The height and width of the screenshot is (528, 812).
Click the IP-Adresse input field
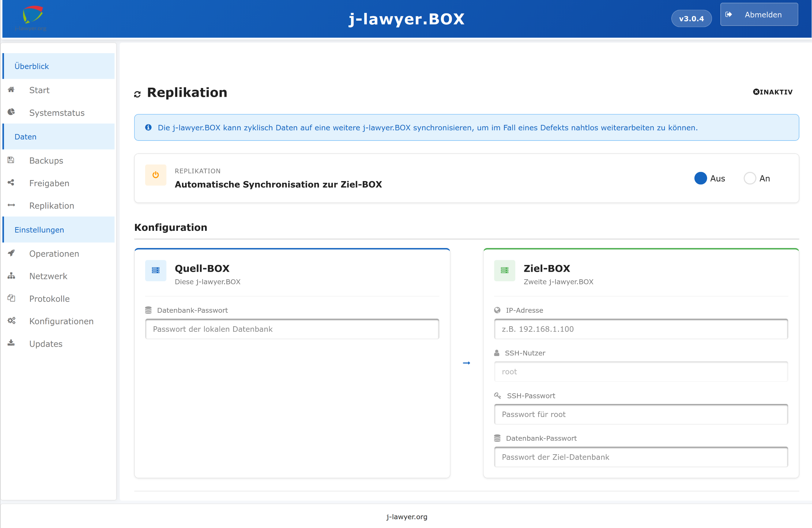point(641,329)
